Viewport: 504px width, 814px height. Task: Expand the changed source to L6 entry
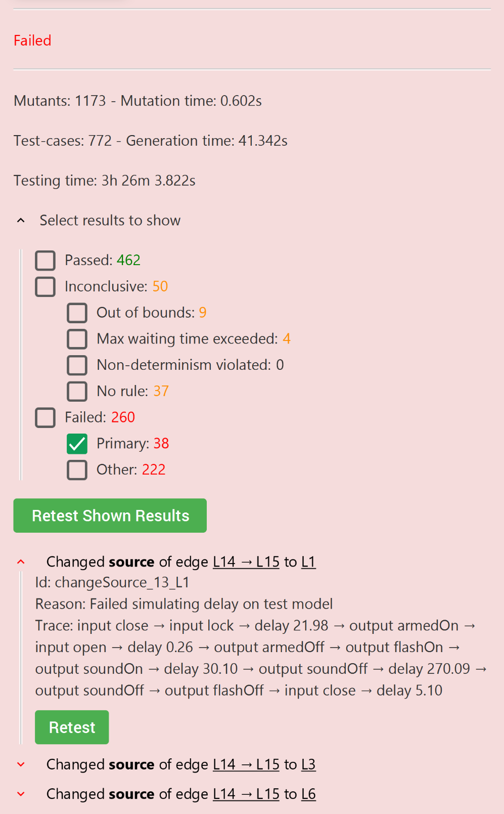coord(21,794)
